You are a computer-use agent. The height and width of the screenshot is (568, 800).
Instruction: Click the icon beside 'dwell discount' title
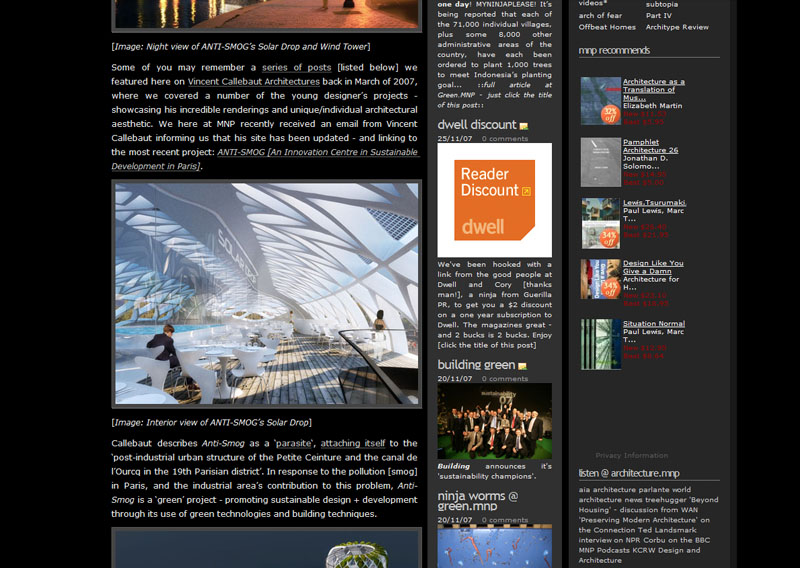[524, 126]
